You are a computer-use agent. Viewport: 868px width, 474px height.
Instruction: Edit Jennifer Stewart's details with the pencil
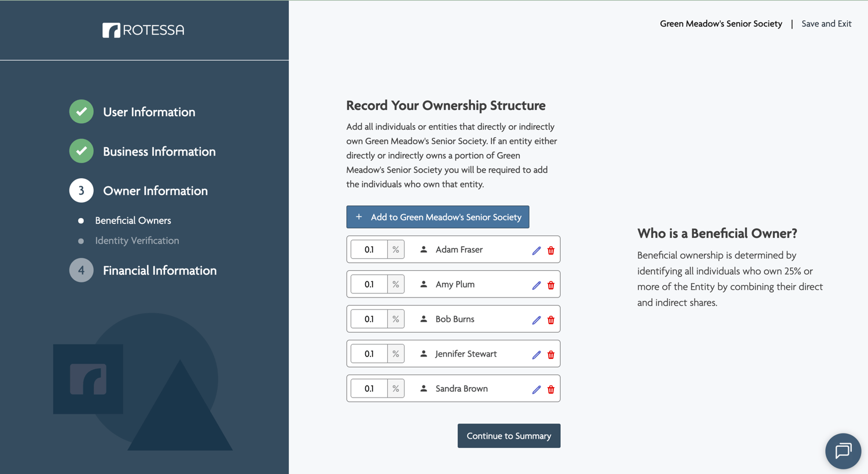[536, 354]
